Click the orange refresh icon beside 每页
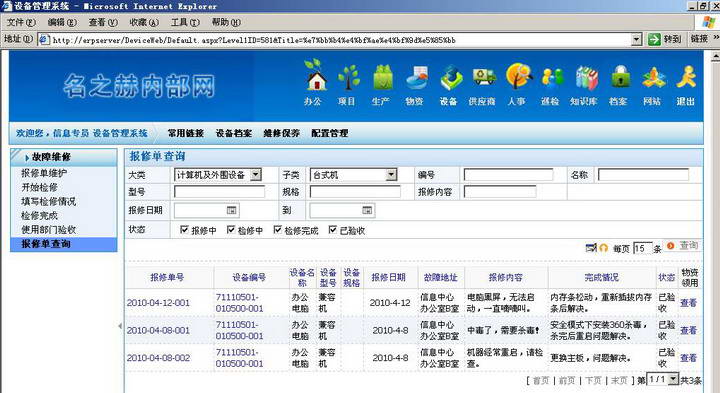Screen dimensions: 720x393 604,247
